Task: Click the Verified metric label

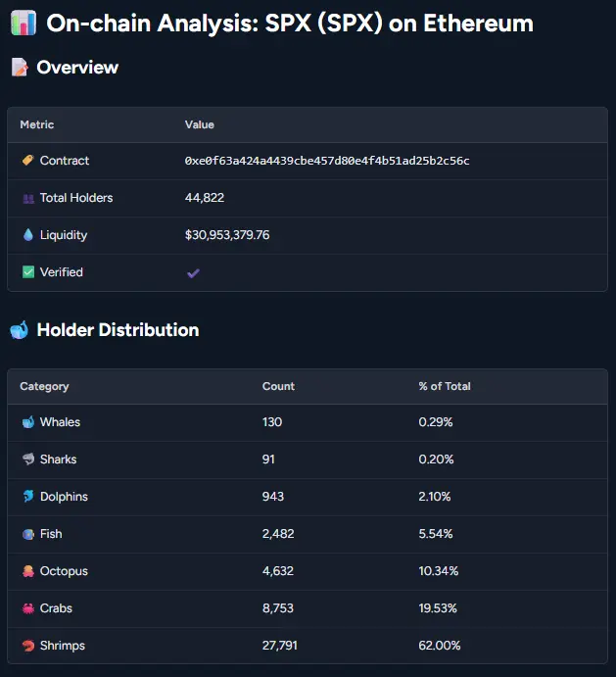Action: 62,272
